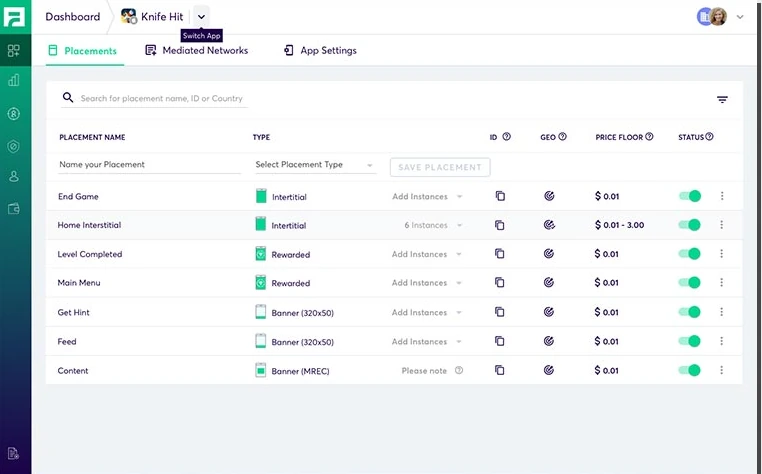The image size is (762, 474).
Task: Open geo targeting for Home Interstitial
Action: tap(549, 225)
